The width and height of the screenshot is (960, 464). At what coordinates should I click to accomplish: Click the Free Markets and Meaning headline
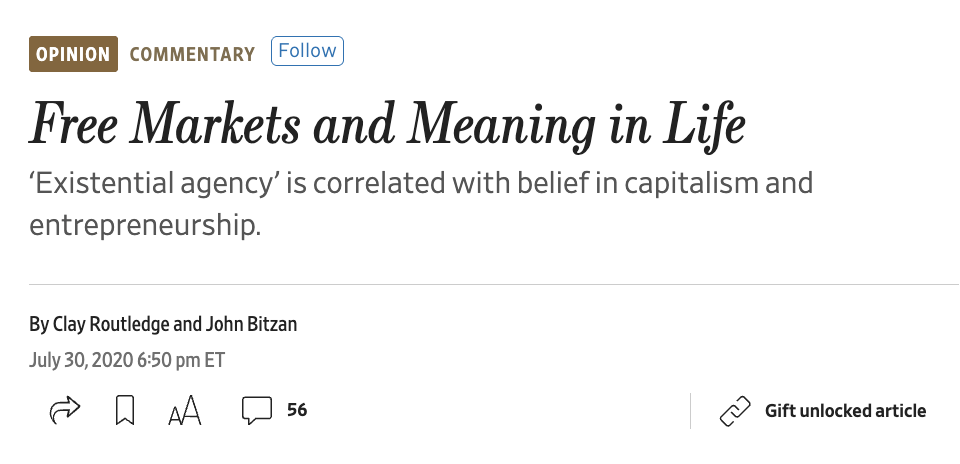(x=388, y=125)
